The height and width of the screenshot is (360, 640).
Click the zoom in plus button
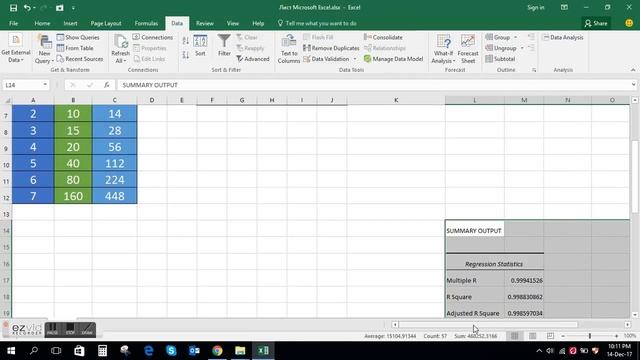tap(616, 336)
